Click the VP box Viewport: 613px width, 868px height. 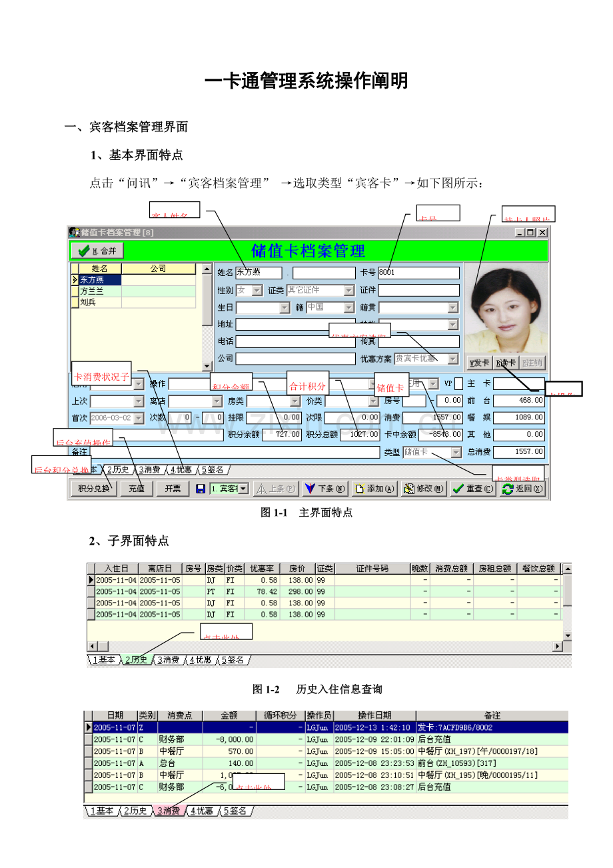pos(458,384)
